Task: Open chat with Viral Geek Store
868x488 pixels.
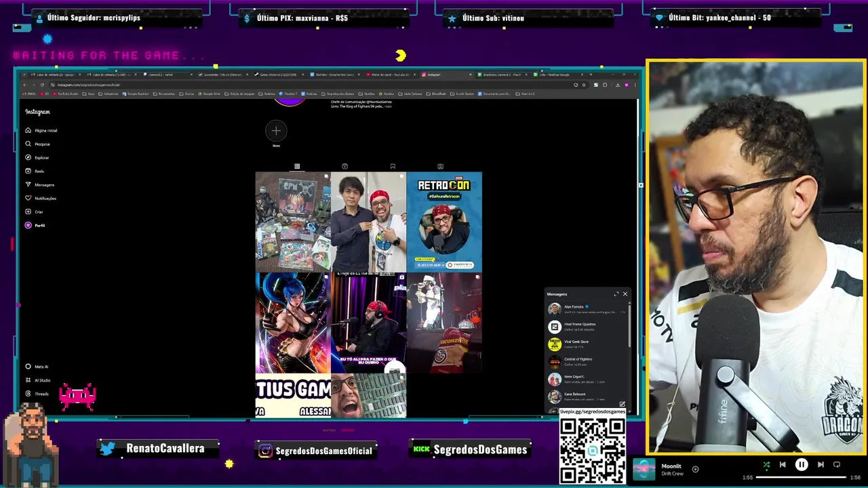Action: [587, 344]
